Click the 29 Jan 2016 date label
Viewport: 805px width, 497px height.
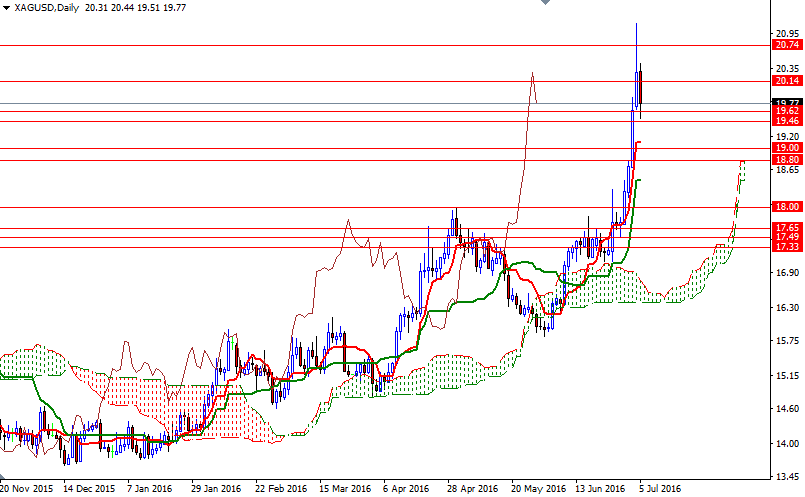point(216,490)
